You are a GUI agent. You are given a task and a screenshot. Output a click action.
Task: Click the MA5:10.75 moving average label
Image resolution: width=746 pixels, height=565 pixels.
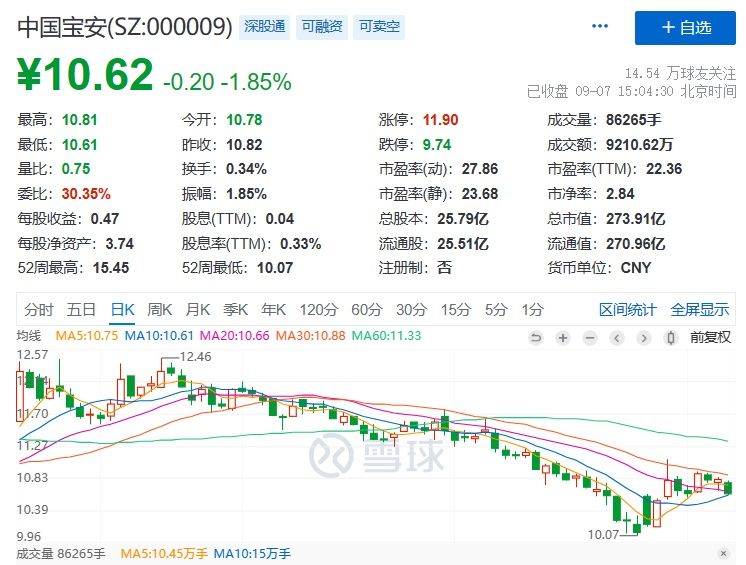[87, 336]
